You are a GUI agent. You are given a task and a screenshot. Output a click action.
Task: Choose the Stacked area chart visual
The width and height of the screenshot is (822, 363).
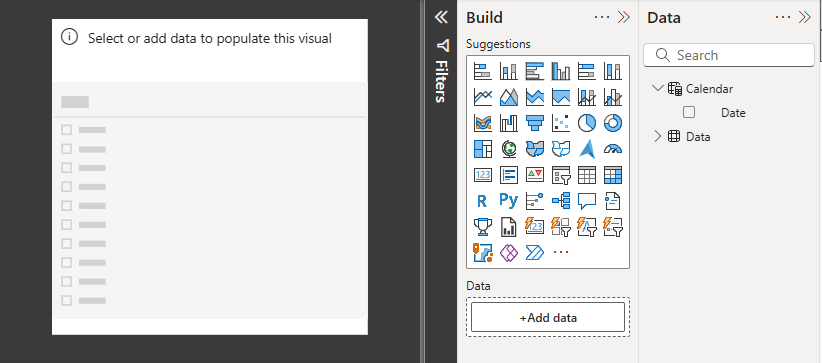click(x=535, y=97)
